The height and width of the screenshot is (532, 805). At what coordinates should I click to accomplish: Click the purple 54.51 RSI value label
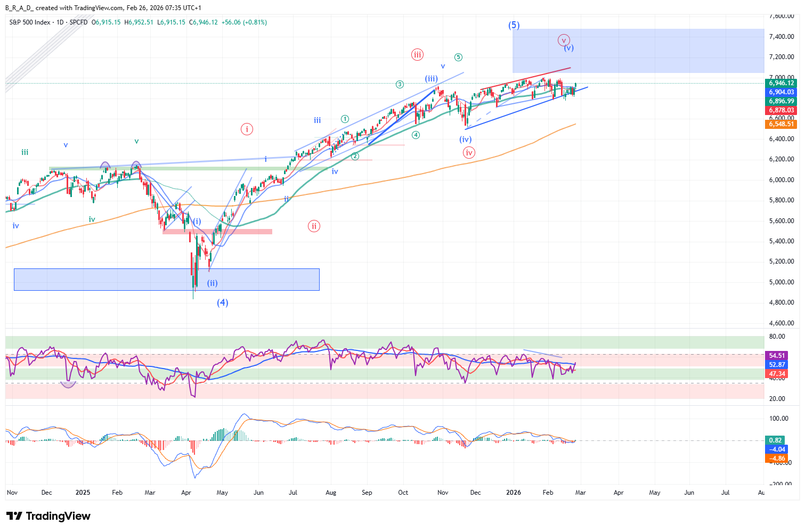click(777, 356)
